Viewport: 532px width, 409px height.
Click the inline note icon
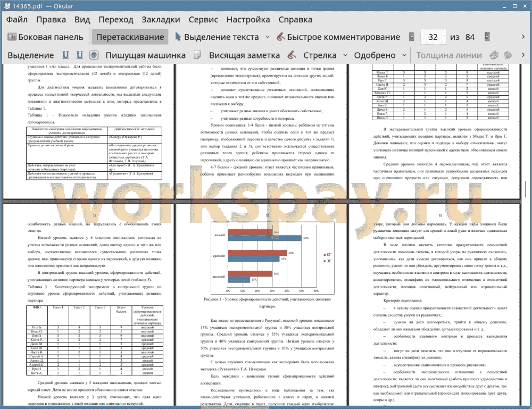coord(197,55)
